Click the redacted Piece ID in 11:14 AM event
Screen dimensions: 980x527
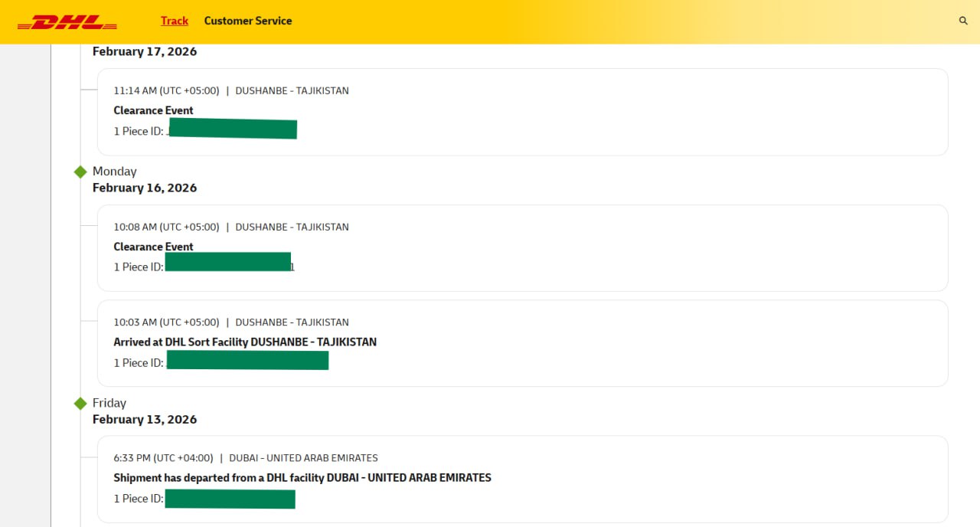(x=232, y=129)
